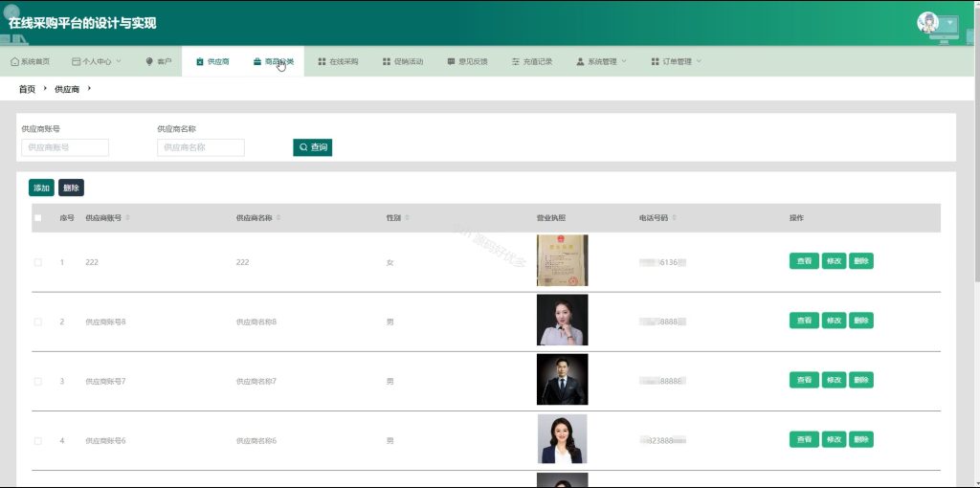
Task: Check the checkbox for 供应商账号8 row
Action: (37, 322)
